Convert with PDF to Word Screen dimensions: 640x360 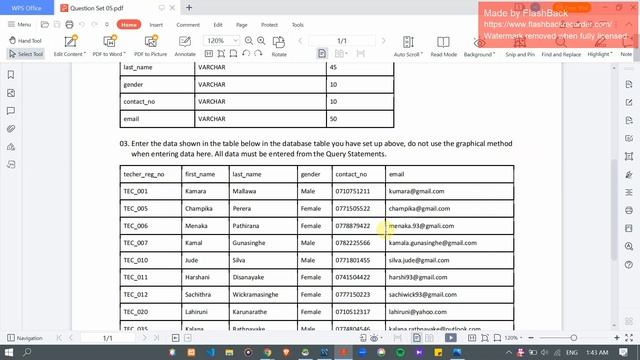pyautogui.click(x=109, y=46)
